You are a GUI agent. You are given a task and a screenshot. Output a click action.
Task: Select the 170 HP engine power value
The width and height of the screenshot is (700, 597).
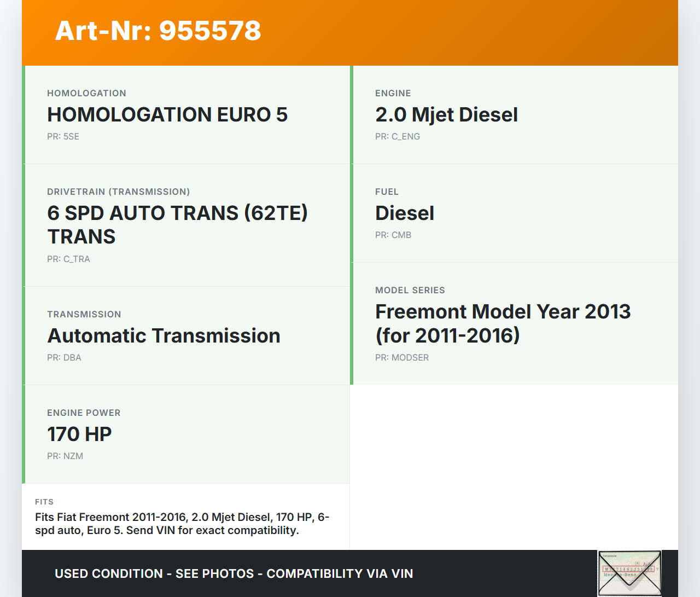pos(79,434)
